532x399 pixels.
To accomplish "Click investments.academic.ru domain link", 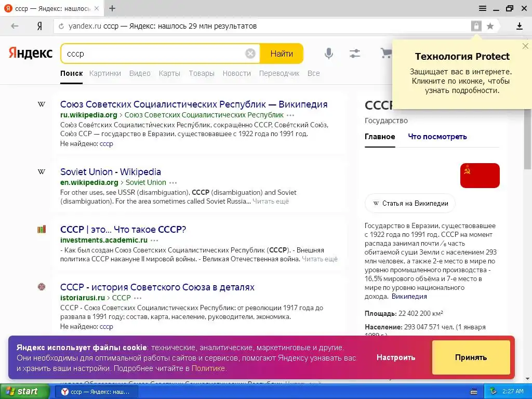I will (104, 240).
